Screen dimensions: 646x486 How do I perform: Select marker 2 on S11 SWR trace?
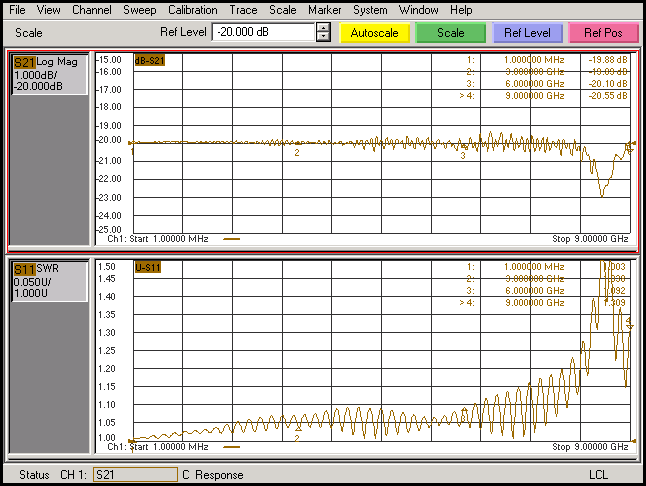pos(297,435)
